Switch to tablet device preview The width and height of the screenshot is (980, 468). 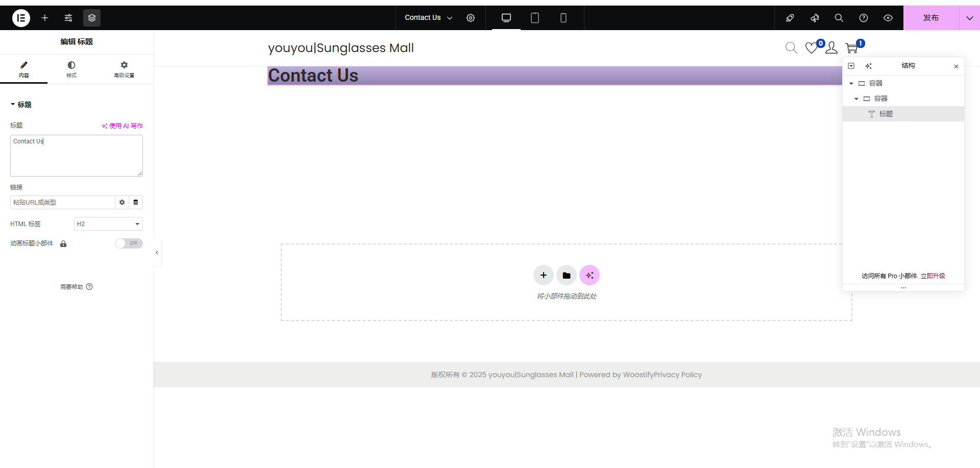point(534,18)
